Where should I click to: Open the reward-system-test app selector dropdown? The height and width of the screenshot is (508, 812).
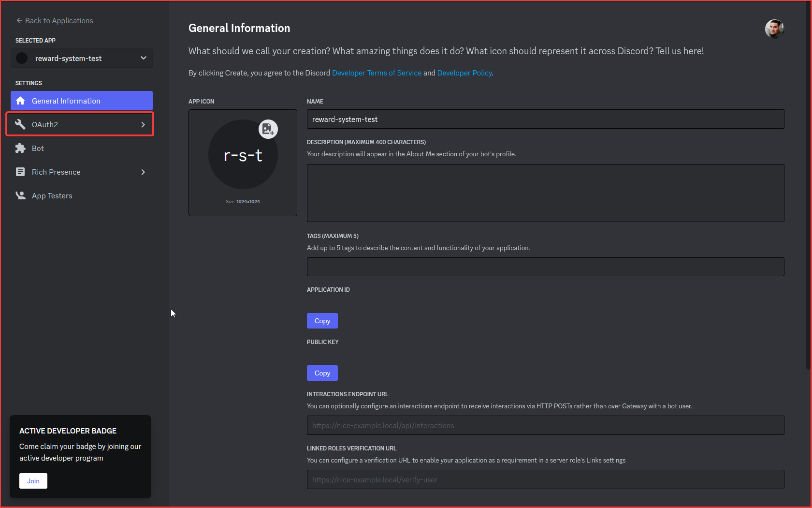[x=82, y=58]
